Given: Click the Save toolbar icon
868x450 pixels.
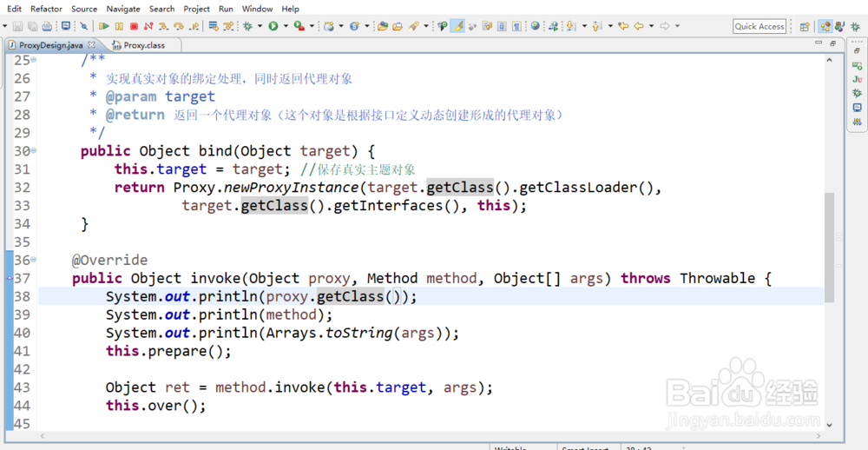Looking at the screenshot, I should click(x=17, y=26).
